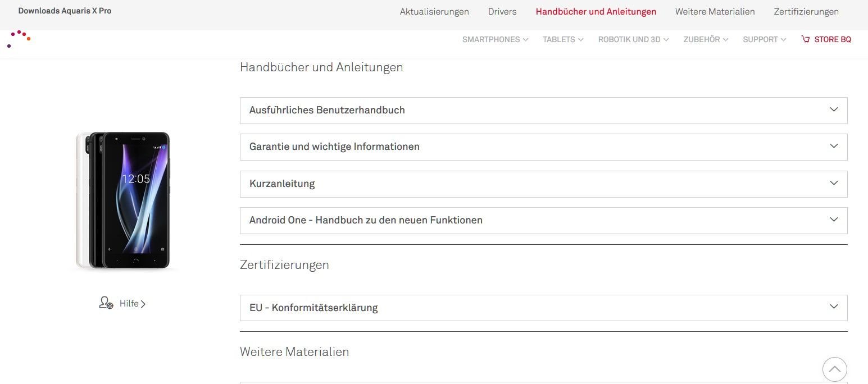
Task: Expand Ausführliches Benutzerhandbuch chevron
Action: pos(834,109)
